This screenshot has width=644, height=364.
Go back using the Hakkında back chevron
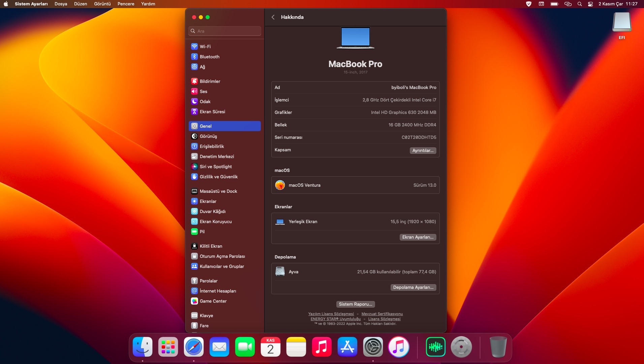click(x=273, y=17)
